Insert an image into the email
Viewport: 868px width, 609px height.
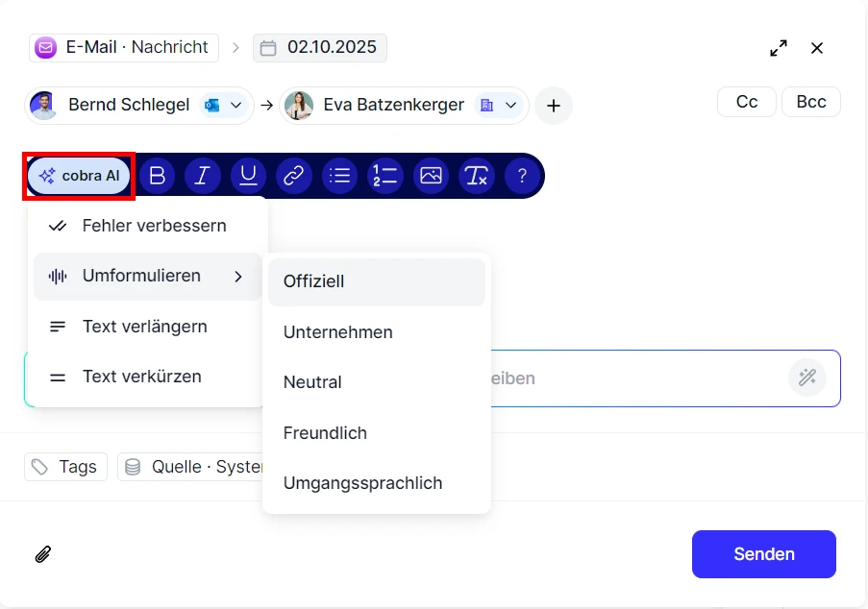point(431,176)
